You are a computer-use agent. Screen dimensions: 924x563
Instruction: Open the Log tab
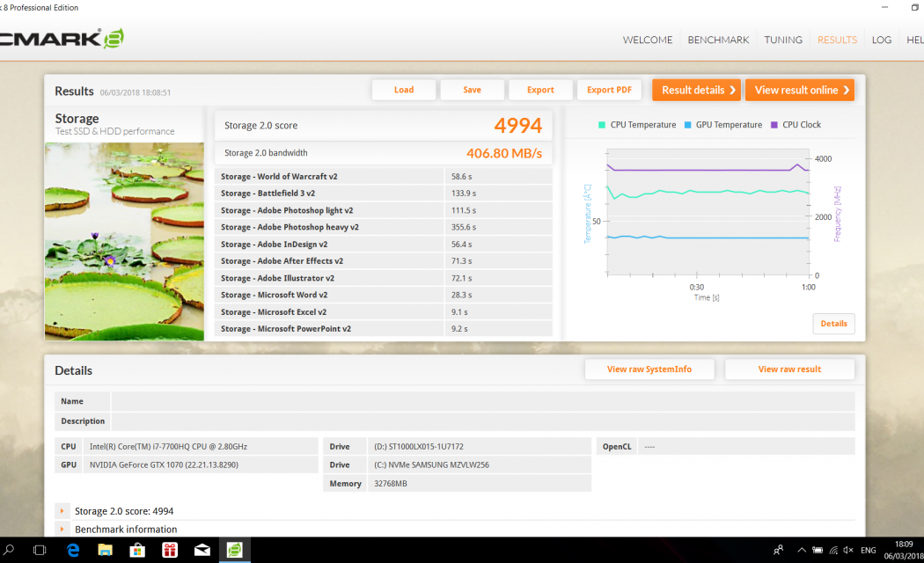(882, 40)
